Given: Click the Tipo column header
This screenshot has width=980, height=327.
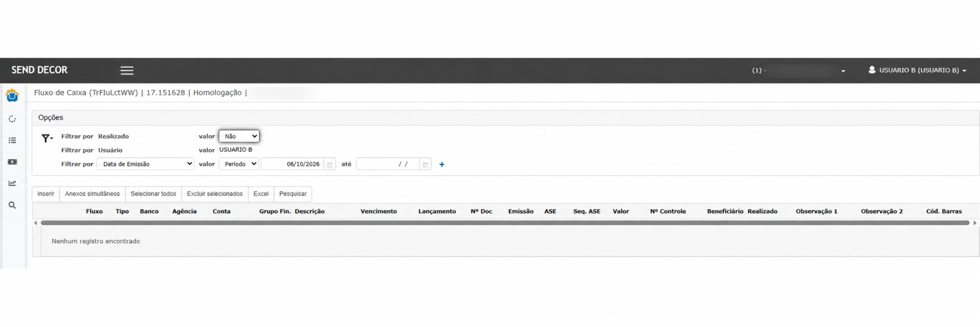Looking at the screenshot, I should coord(122,211).
